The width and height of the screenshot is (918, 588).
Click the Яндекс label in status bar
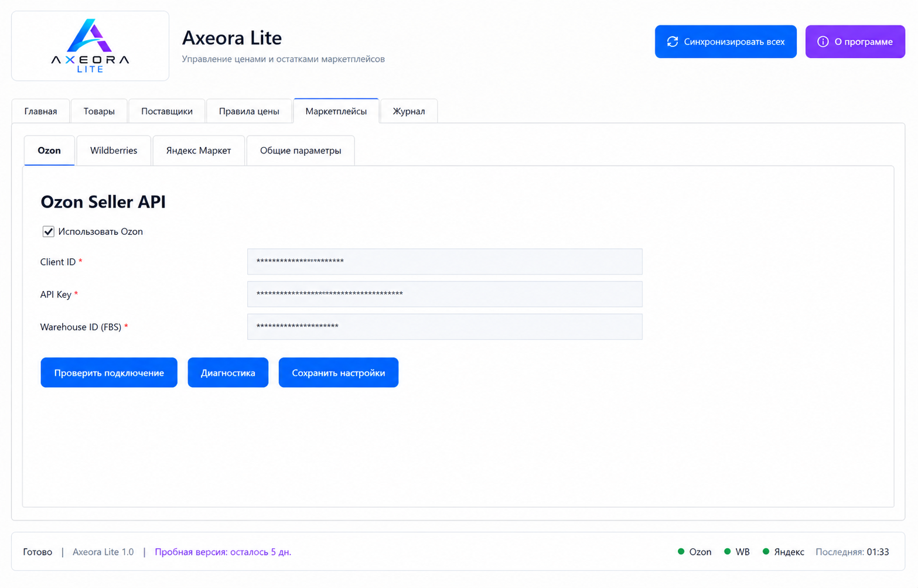click(789, 552)
